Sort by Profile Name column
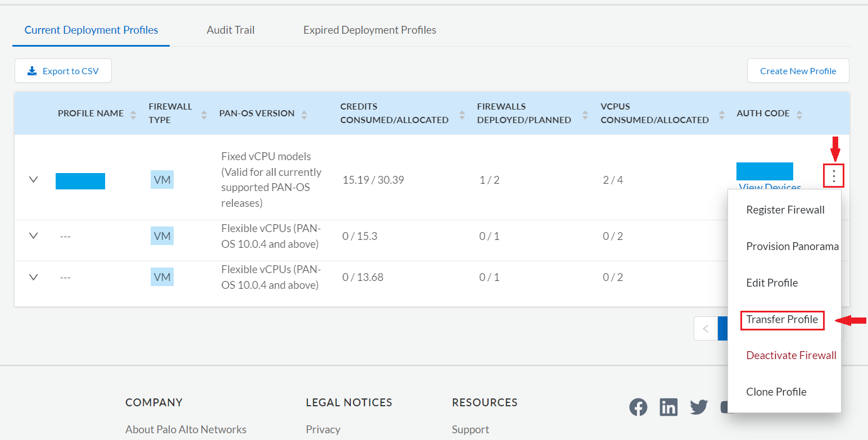The image size is (868, 440). click(133, 114)
